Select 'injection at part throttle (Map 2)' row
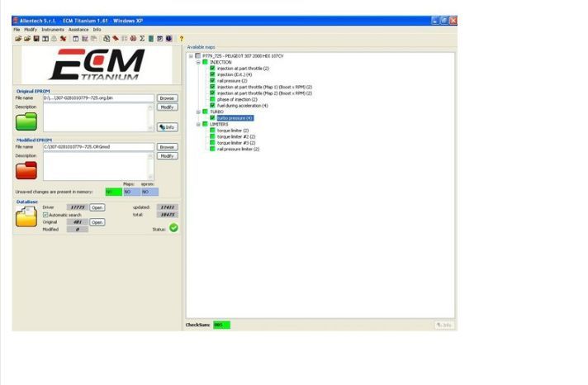The height and width of the screenshot is (385, 588). [x=264, y=93]
